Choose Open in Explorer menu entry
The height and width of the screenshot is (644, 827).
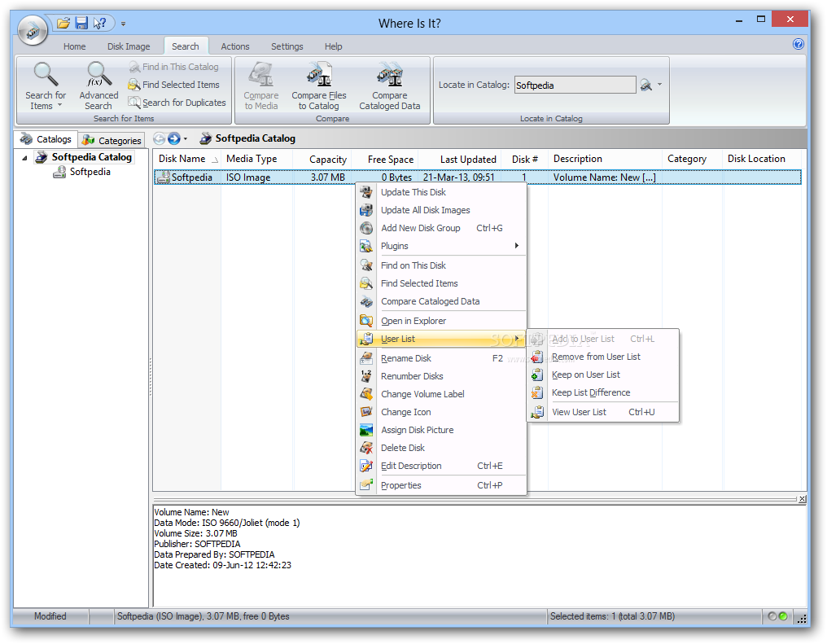441,321
